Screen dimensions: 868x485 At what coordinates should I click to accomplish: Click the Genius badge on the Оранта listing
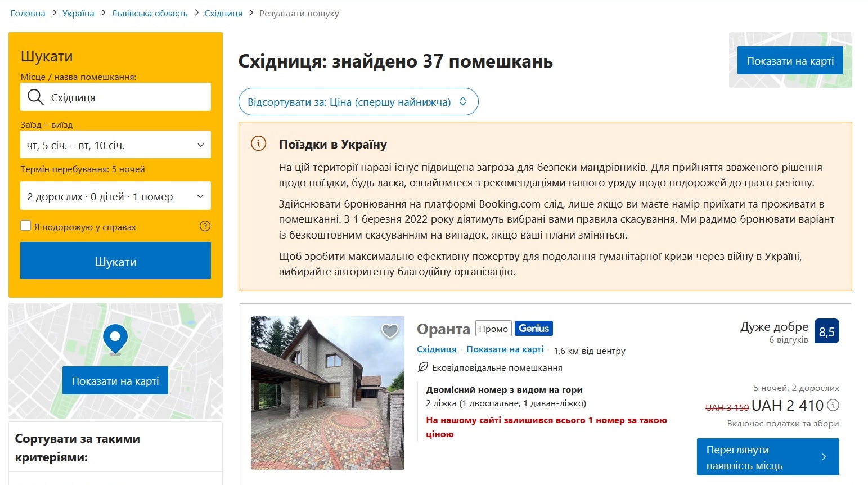(x=533, y=328)
